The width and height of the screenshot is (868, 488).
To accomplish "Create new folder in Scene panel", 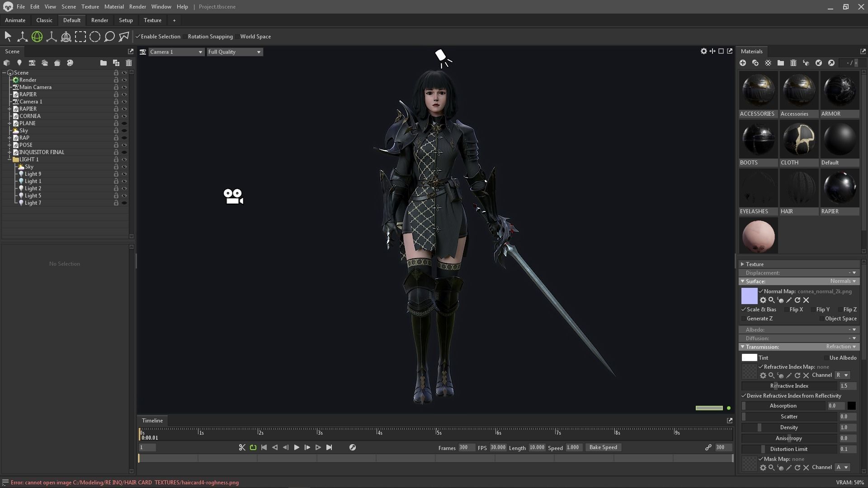I will [x=104, y=63].
